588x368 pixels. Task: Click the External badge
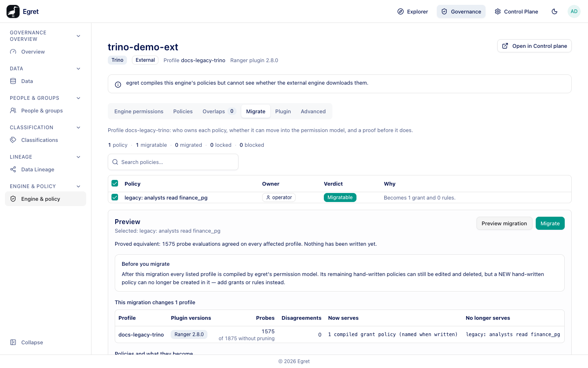145,60
